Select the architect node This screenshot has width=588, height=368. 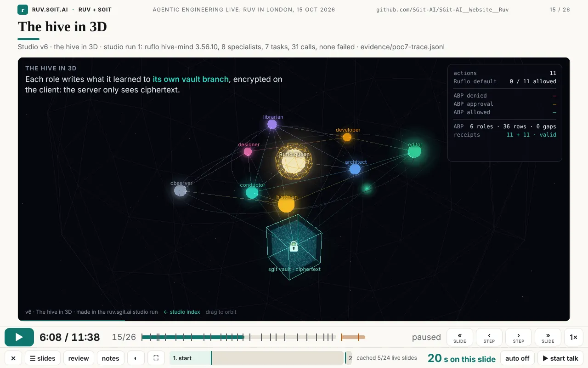point(355,169)
